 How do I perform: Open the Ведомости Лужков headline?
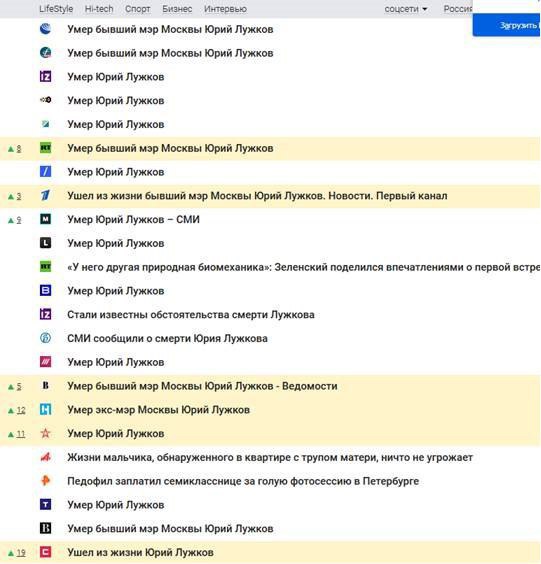(x=202, y=386)
